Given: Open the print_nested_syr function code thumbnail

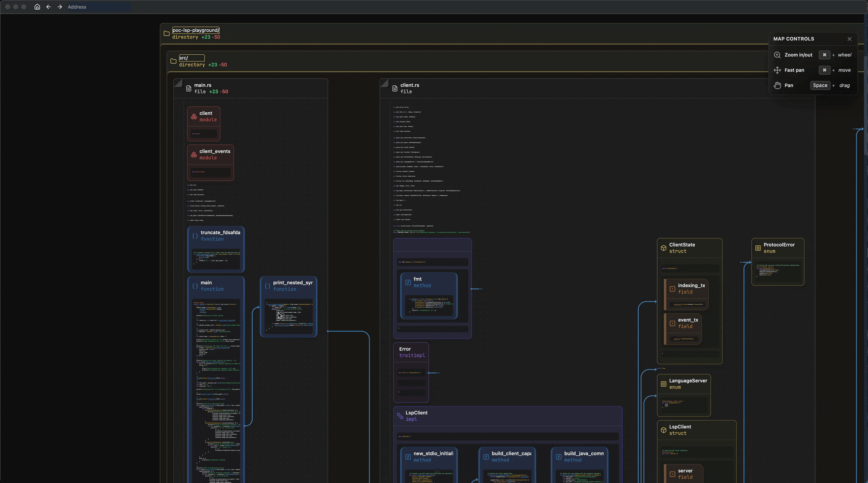Looking at the screenshot, I should [289, 316].
